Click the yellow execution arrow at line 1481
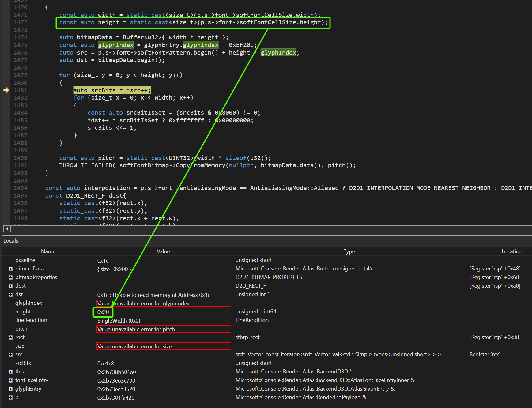 [x=6, y=90]
